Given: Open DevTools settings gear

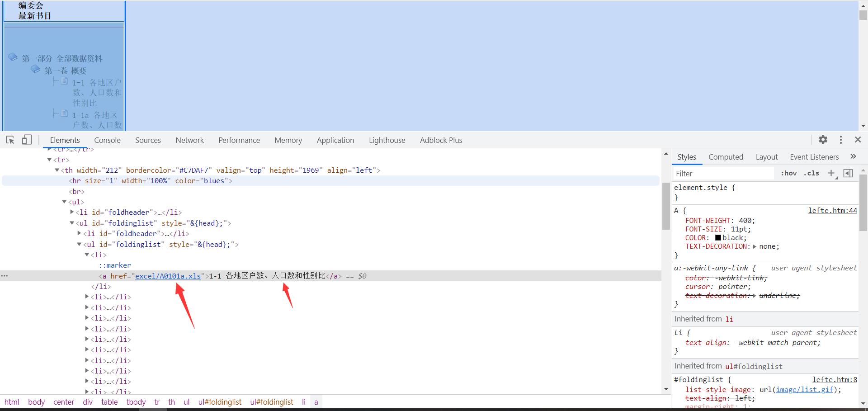Looking at the screenshot, I should tap(823, 140).
